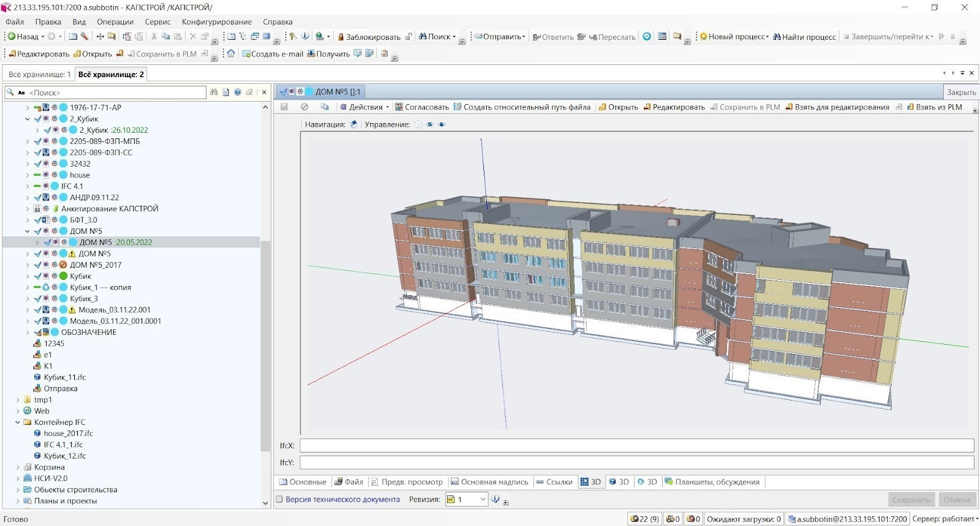Viewport: 980px width, 526px height.
Task: Click the delete X icon in the toolbar
Action: 193,37
